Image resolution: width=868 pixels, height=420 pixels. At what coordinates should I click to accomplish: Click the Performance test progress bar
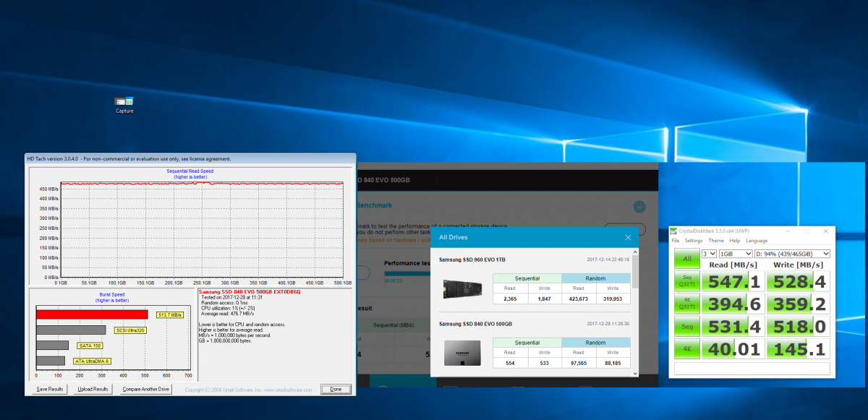pyautogui.click(x=407, y=273)
